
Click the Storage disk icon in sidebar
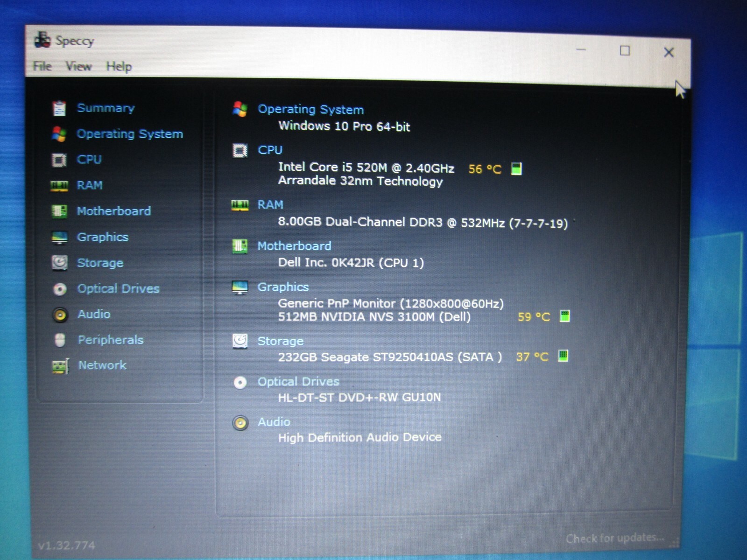coord(60,263)
